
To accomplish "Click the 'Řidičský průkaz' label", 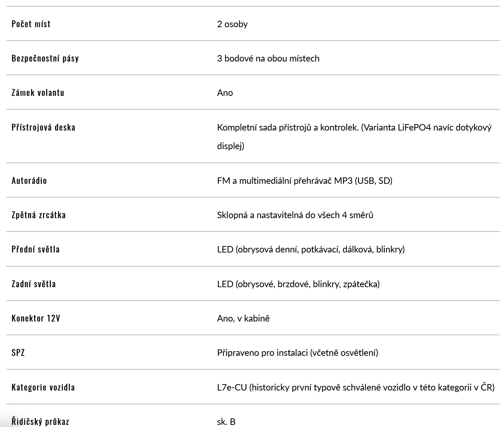I will click(40, 422).
